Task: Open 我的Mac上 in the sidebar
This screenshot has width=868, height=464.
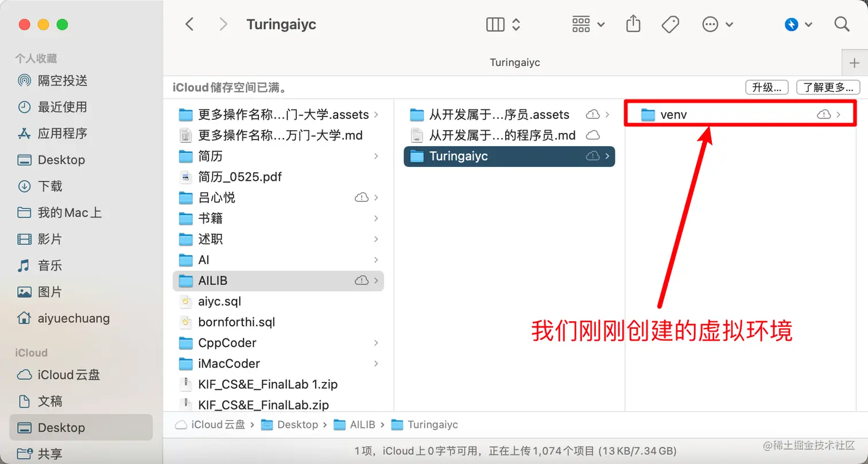Action: (81, 212)
